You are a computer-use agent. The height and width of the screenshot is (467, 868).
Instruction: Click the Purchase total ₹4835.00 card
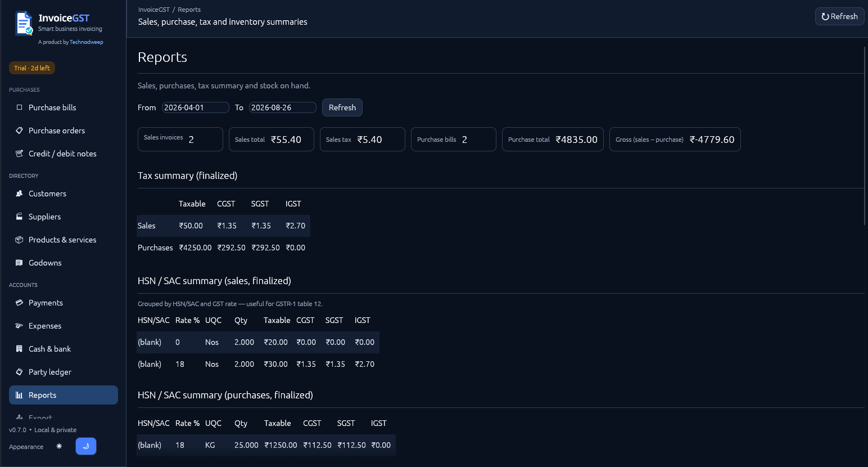[x=553, y=140]
